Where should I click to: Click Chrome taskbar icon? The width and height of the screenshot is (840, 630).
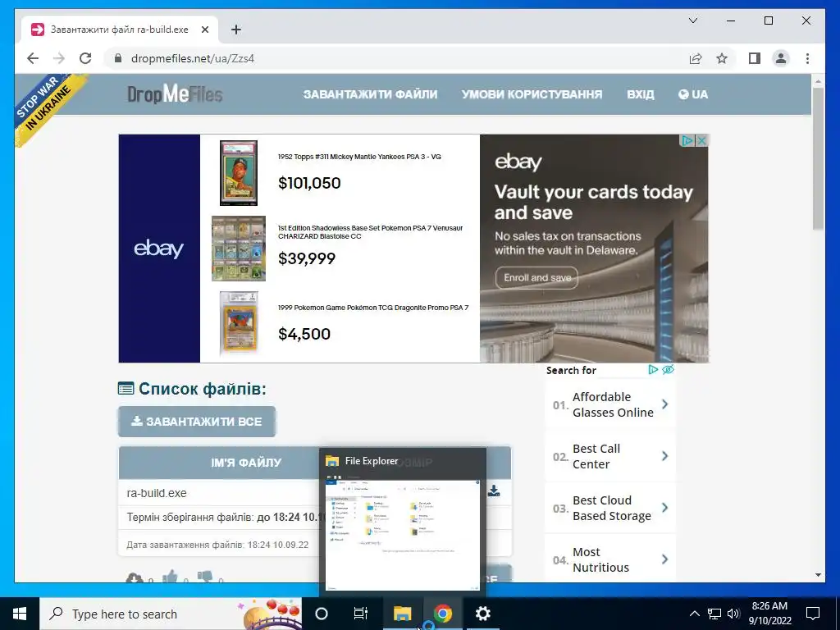(443, 614)
